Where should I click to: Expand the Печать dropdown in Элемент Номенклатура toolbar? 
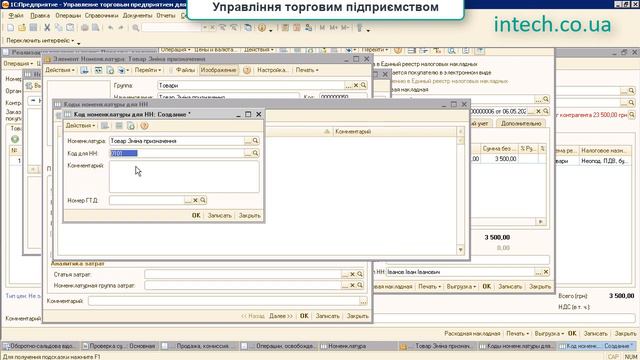tap(307, 70)
